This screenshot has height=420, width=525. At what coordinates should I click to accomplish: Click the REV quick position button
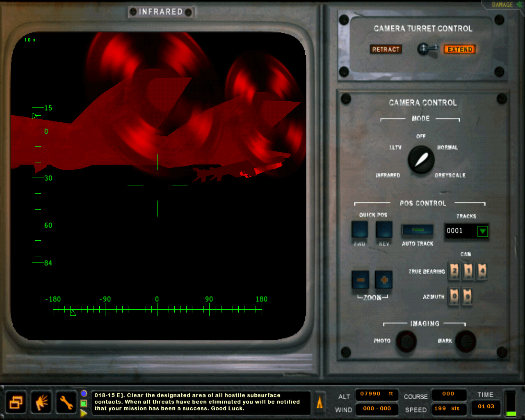(384, 230)
